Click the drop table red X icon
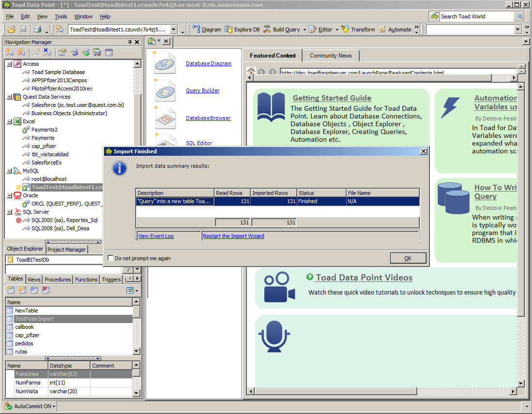 click(46, 290)
